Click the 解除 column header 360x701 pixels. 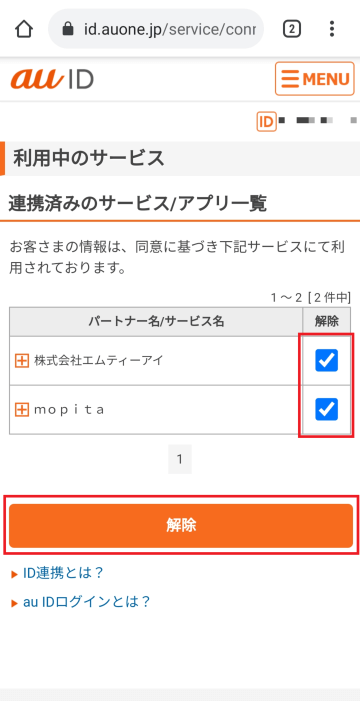click(x=326, y=321)
